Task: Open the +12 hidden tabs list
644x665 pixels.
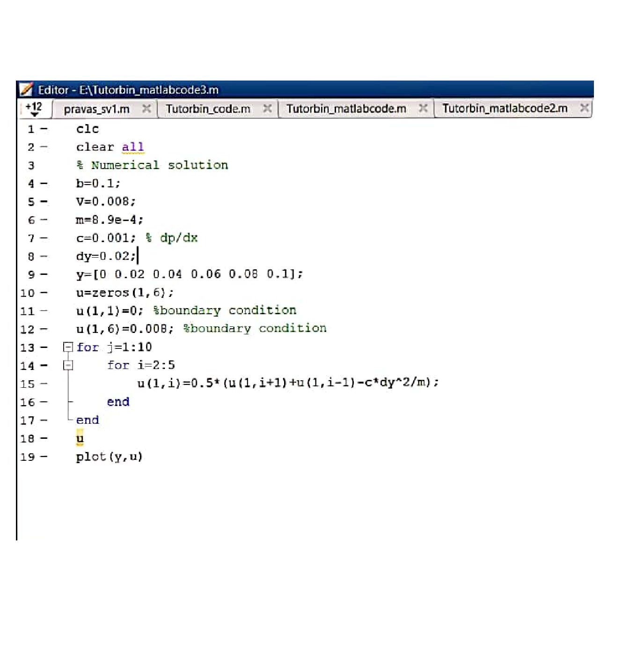Action: click(x=34, y=109)
